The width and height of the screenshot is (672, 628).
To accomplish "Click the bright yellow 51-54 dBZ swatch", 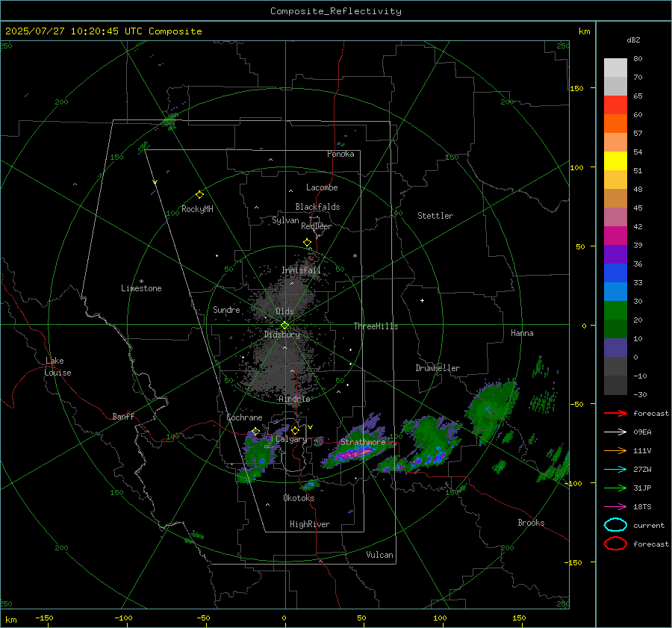I will tap(615, 161).
